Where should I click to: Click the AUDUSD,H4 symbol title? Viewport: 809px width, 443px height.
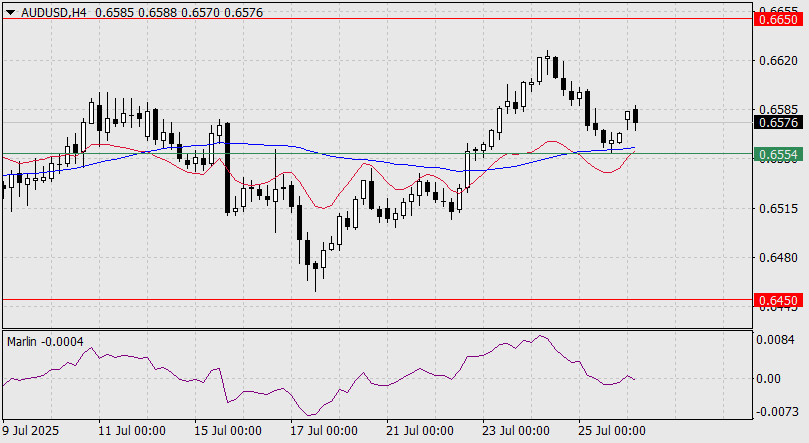54,12
